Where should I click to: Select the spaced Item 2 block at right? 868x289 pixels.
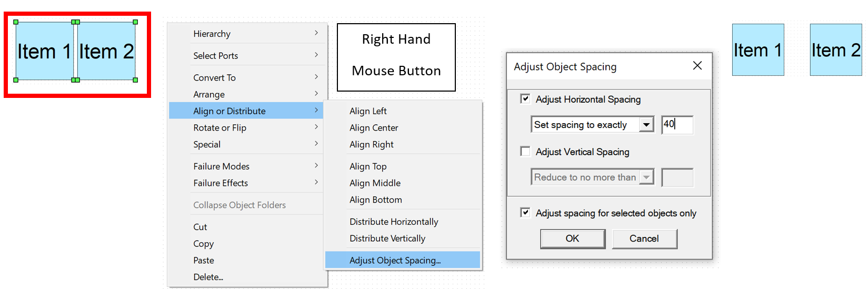835,50
